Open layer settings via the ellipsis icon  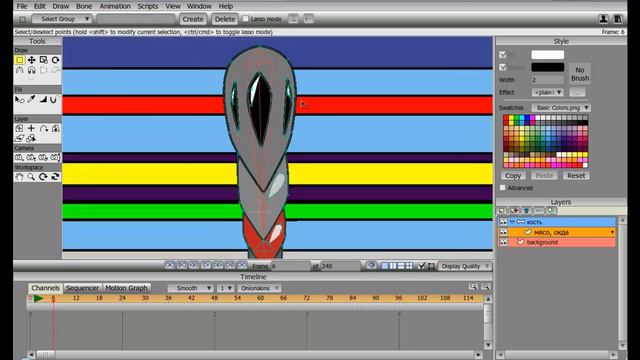coord(539,211)
